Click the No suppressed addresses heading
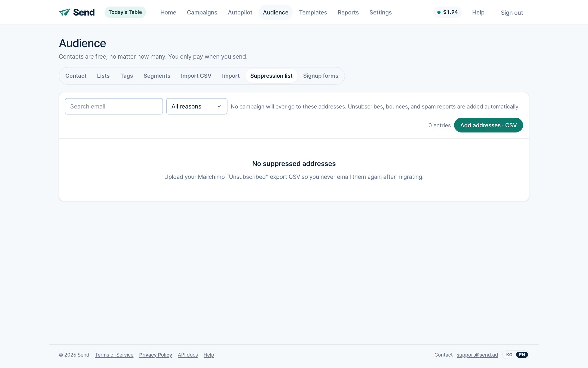This screenshot has width=588, height=368. tap(294, 164)
